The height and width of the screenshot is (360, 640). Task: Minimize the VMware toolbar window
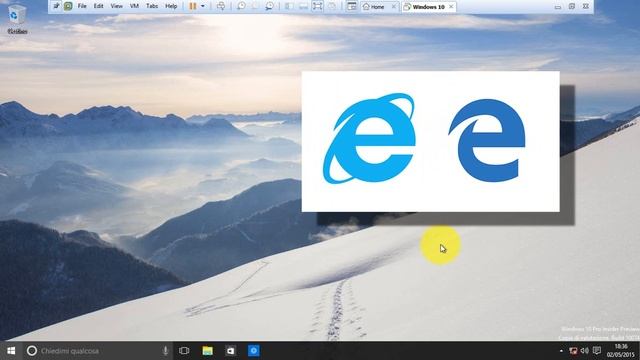click(x=558, y=7)
